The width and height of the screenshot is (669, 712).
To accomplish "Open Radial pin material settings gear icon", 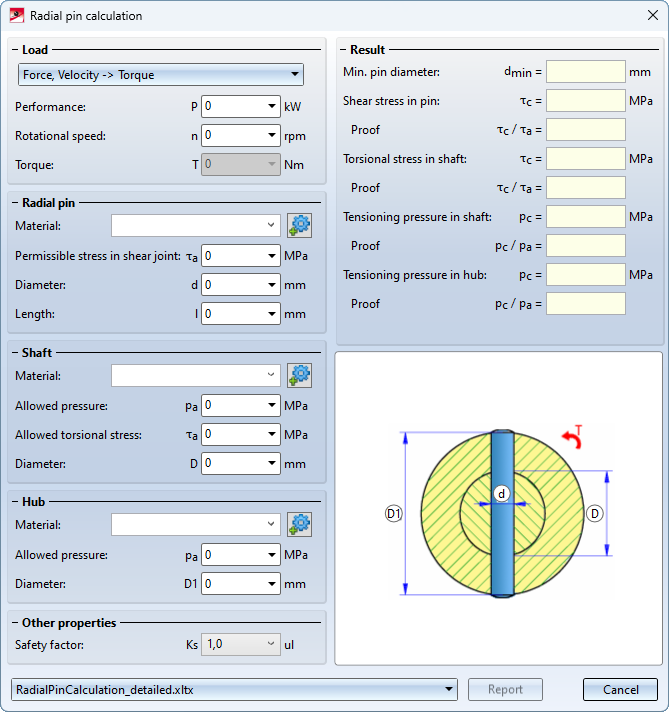I will click(x=299, y=226).
